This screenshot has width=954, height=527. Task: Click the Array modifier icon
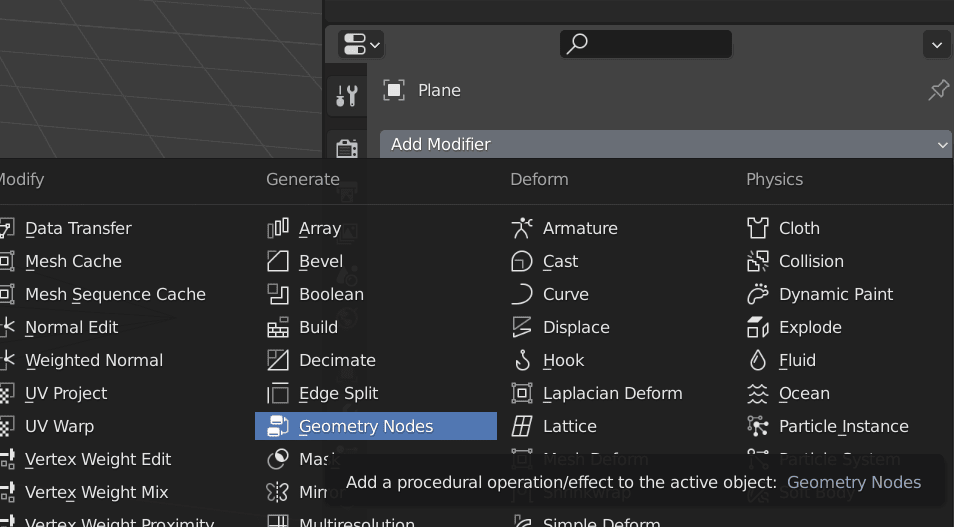(278, 228)
